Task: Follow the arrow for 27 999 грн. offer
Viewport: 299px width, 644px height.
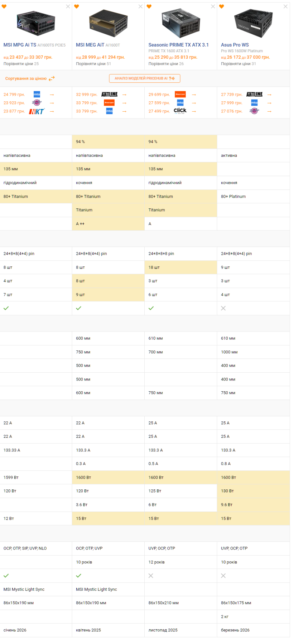Action: tap(269, 103)
